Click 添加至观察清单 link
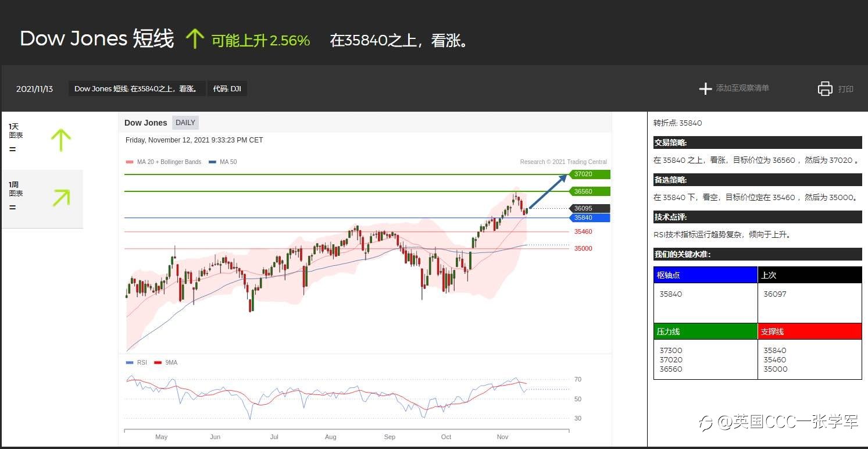The image size is (868, 449). click(742, 88)
